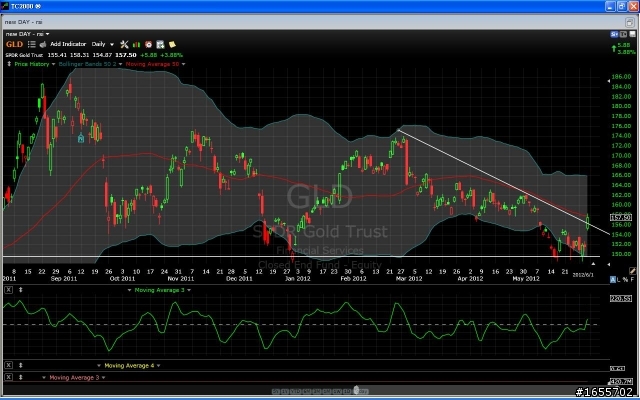This screenshot has width=640, height=400.
Task: Click the grid with plus sign icon
Action: (160, 44)
